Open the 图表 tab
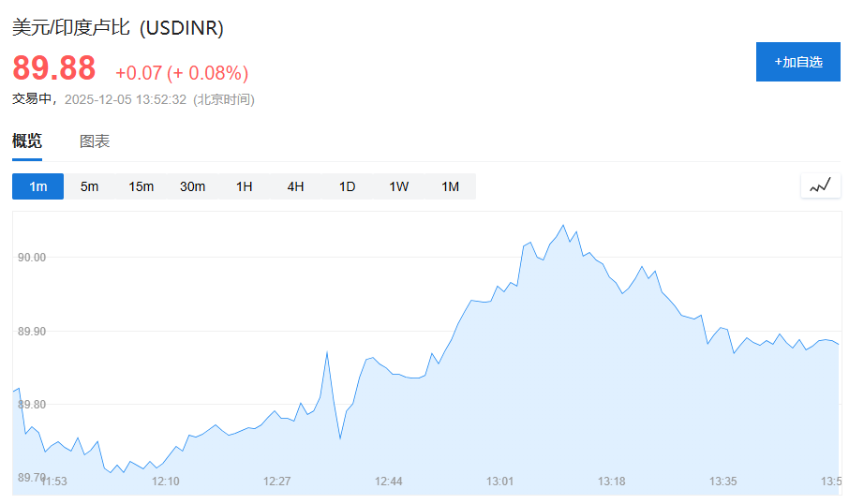849x504 pixels. click(95, 141)
